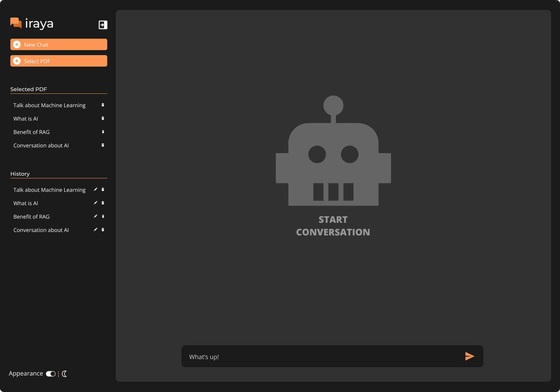Collapse the sidebar with the arrow icon
This screenshot has height=392, width=560.
click(x=103, y=25)
